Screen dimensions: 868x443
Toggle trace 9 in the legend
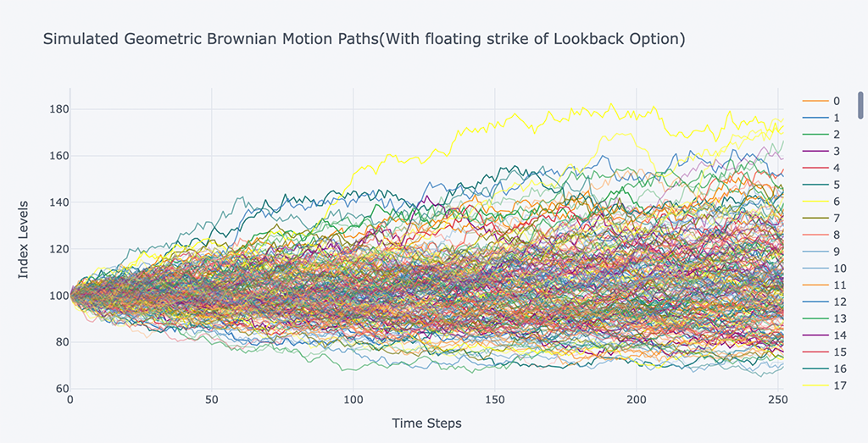point(836,252)
